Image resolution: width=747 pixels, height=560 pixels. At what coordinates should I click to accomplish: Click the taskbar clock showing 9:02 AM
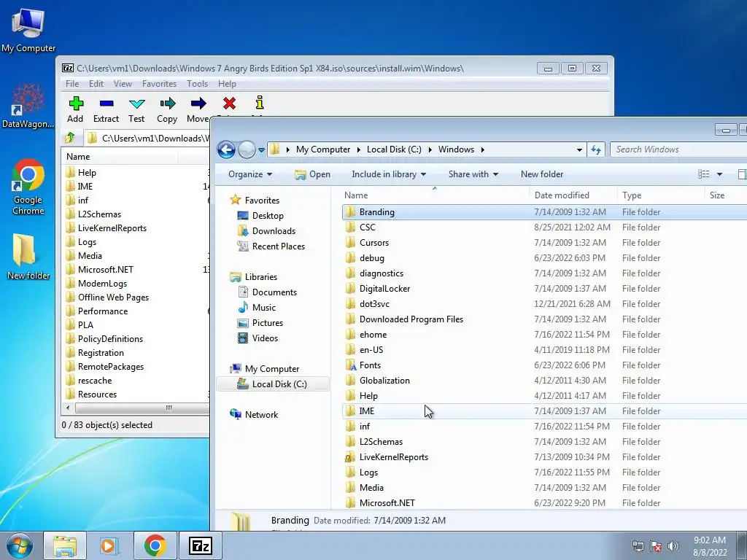tap(709, 540)
